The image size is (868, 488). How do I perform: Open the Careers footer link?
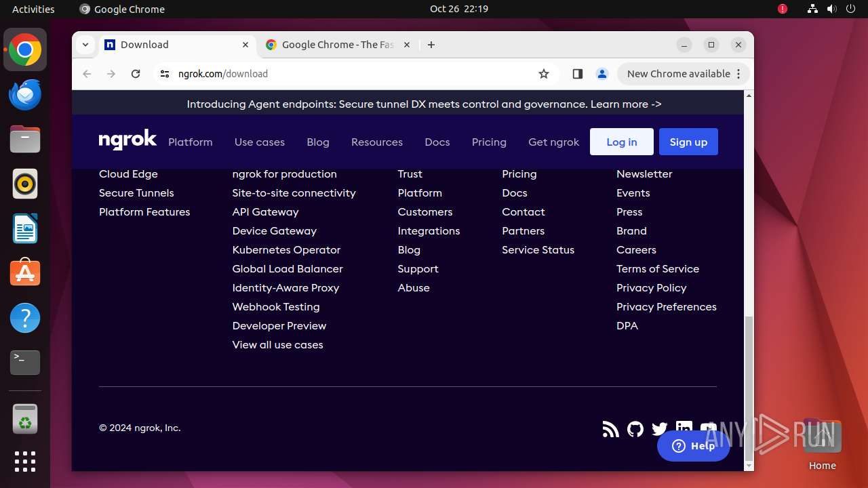click(x=636, y=249)
